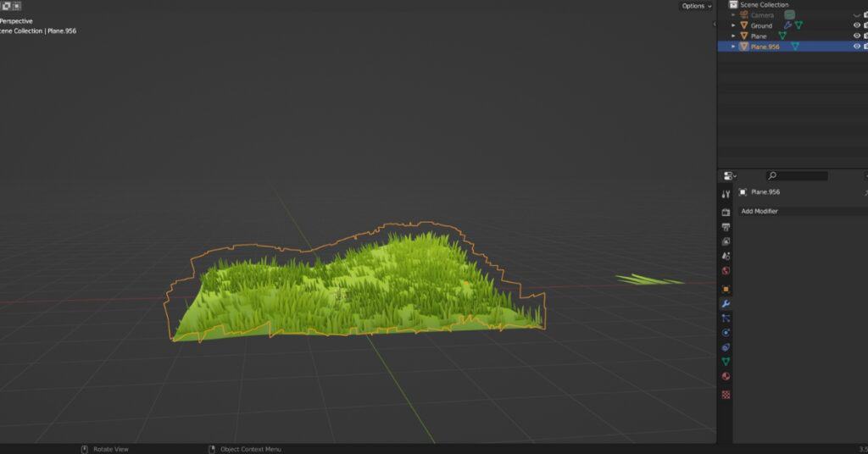Open the World properties tab
868x454 pixels.
(726, 271)
